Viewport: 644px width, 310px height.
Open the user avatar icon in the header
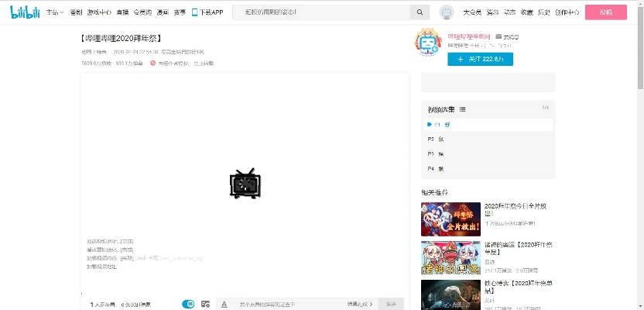coord(446,12)
